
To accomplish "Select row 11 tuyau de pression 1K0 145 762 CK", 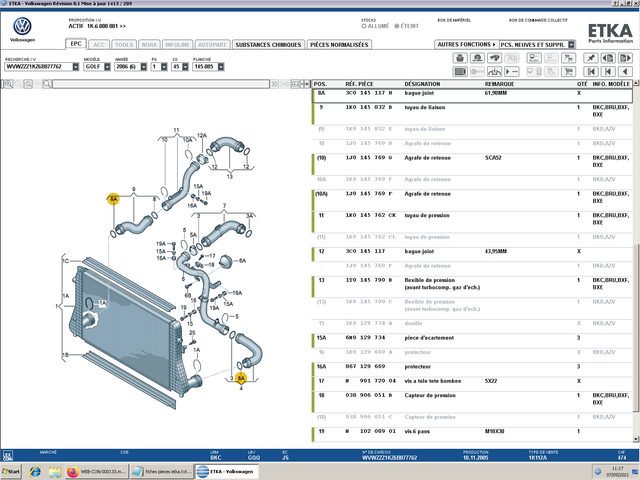I will tap(472, 222).
